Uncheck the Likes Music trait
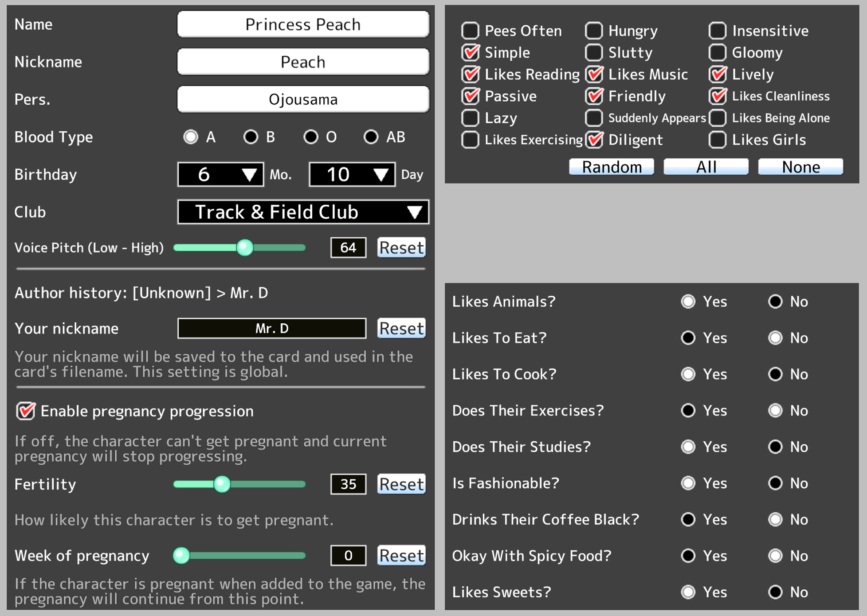This screenshot has height=616, width=867. click(x=594, y=74)
